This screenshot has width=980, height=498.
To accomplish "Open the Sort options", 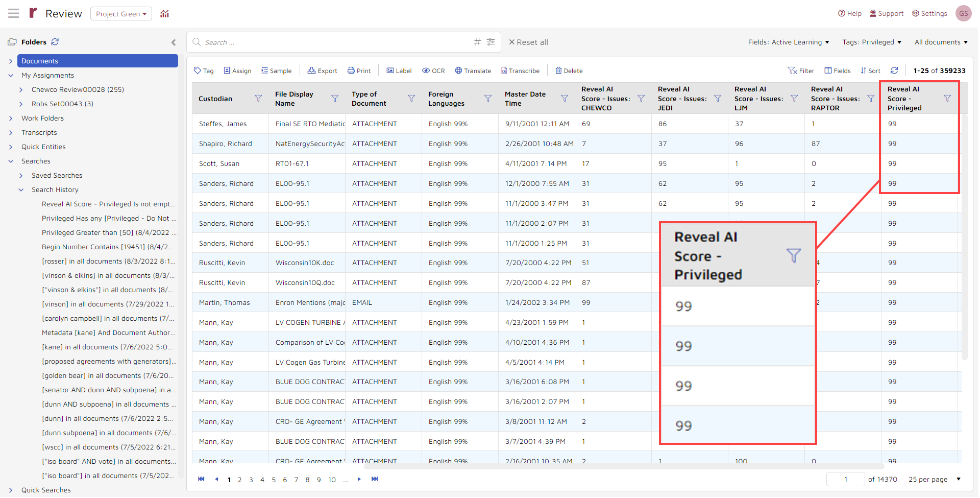I will click(x=870, y=70).
